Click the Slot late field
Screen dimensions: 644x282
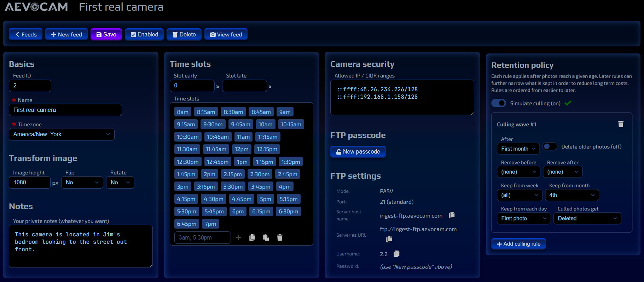pyautogui.click(x=244, y=86)
